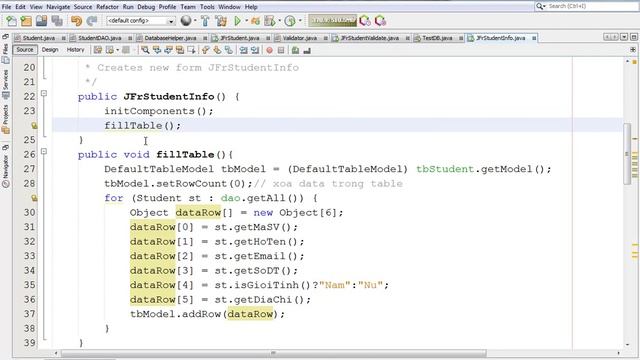The width and height of the screenshot is (640, 360).
Task: Collapse the JFrStudentInfo constructor fold
Action: (44, 93)
